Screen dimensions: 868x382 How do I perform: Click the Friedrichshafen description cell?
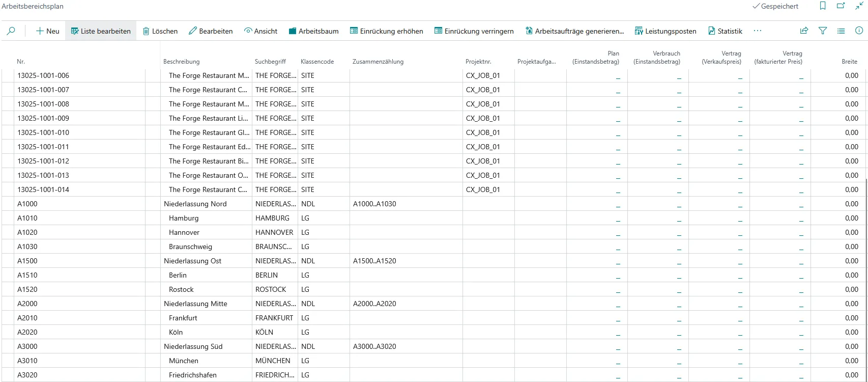[193, 375]
